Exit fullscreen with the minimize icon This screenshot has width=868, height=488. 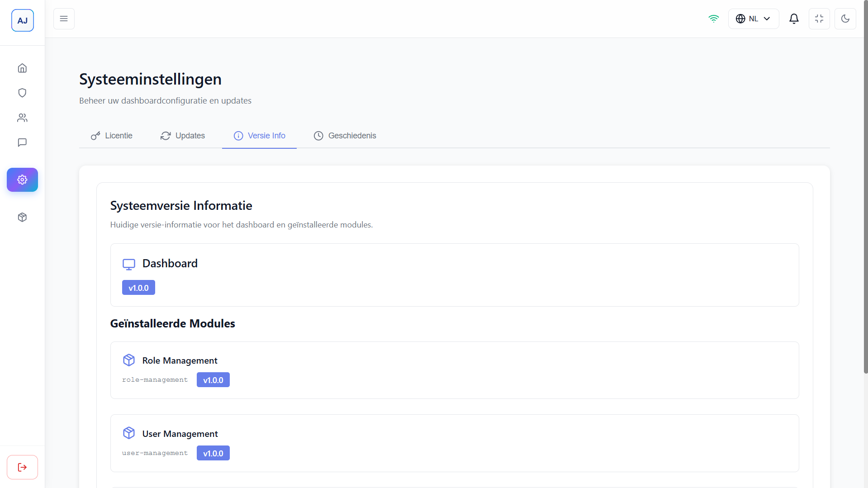(x=819, y=19)
